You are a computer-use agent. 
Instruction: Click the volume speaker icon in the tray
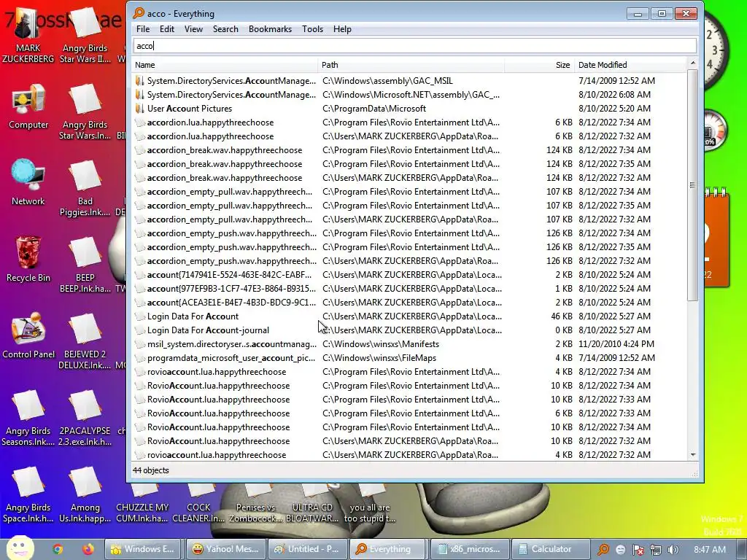[673, 550]
